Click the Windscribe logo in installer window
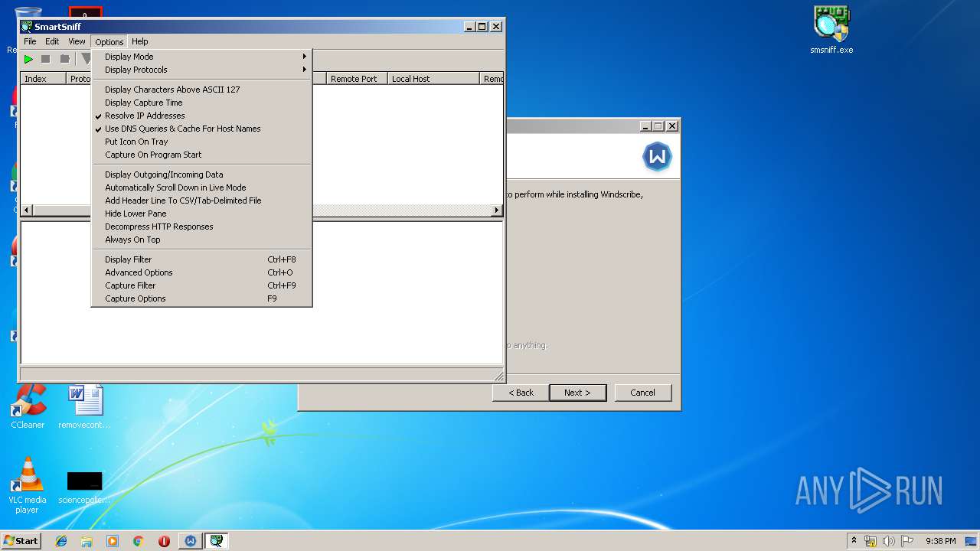Screen dimensions: 980x551 click(x=657, y=157)
